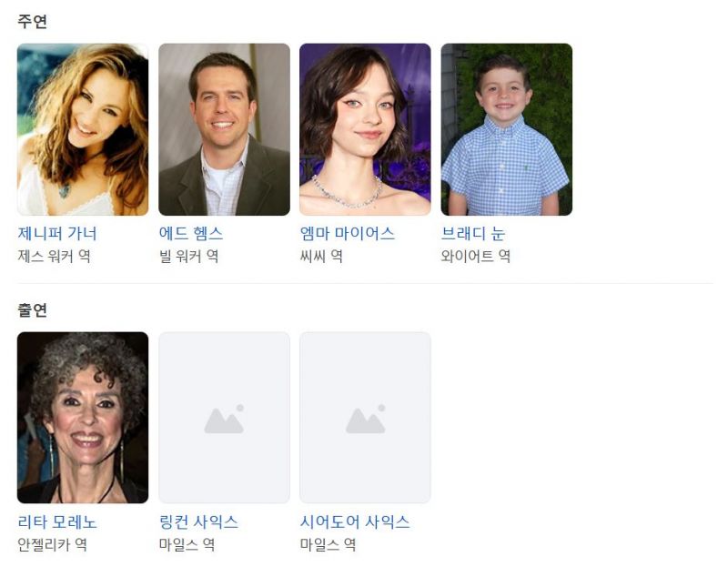Screen dimensions: 728x567
Task: Click the 주연 section heading
Action: point(32,21)
